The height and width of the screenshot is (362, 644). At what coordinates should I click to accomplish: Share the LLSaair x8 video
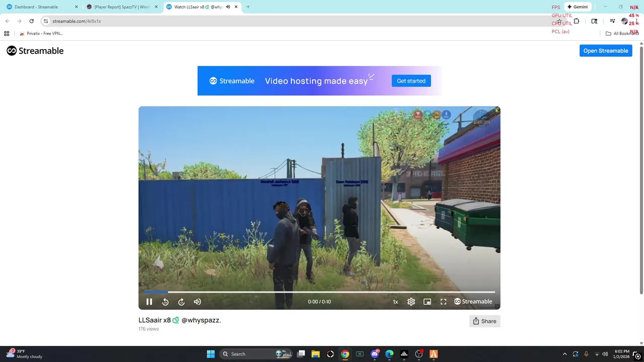[x=485, y=321]
